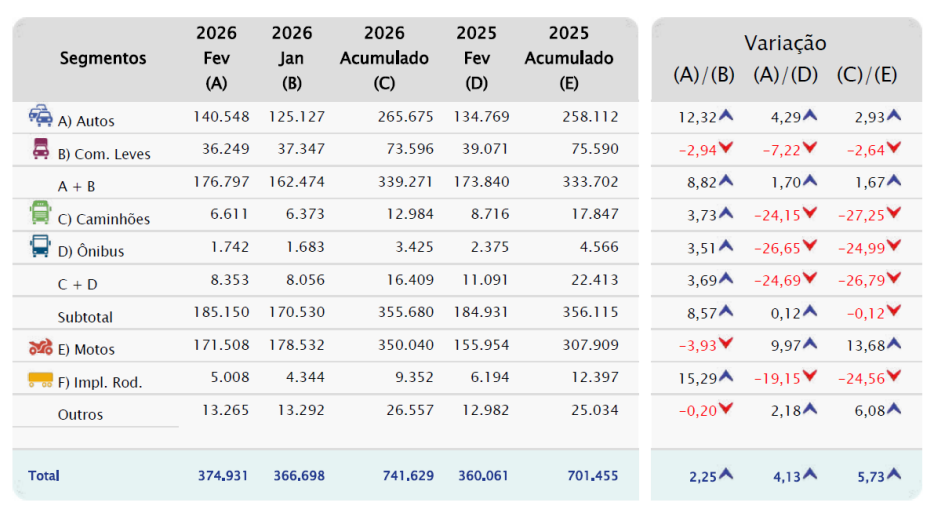This screenshot has width=932, height=511.
Task: Click the red motorcycle icon for Motos
Action: 41,347
